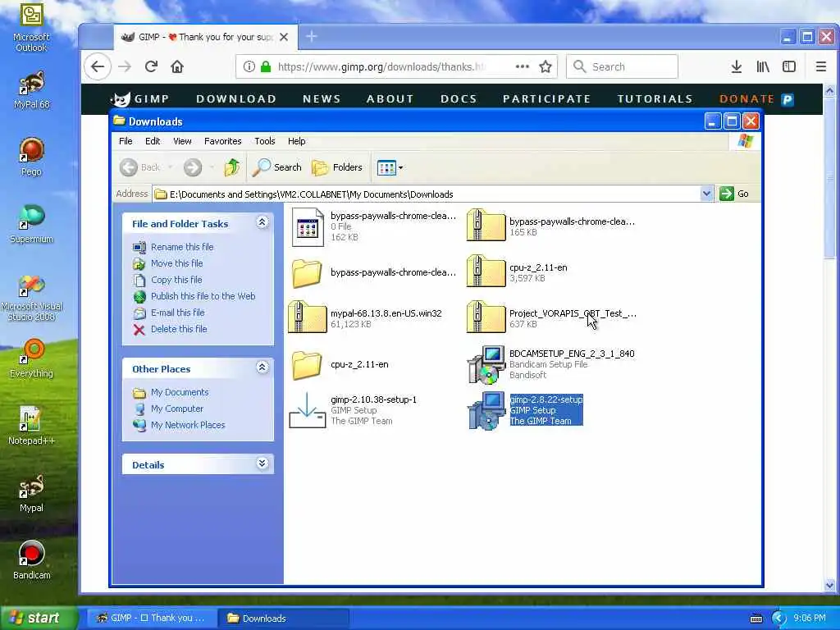Expand the Explorer address bar dropdown
The height and width of the screenshot is (630, 840).
pyautogui.click(x=706, y=194)
